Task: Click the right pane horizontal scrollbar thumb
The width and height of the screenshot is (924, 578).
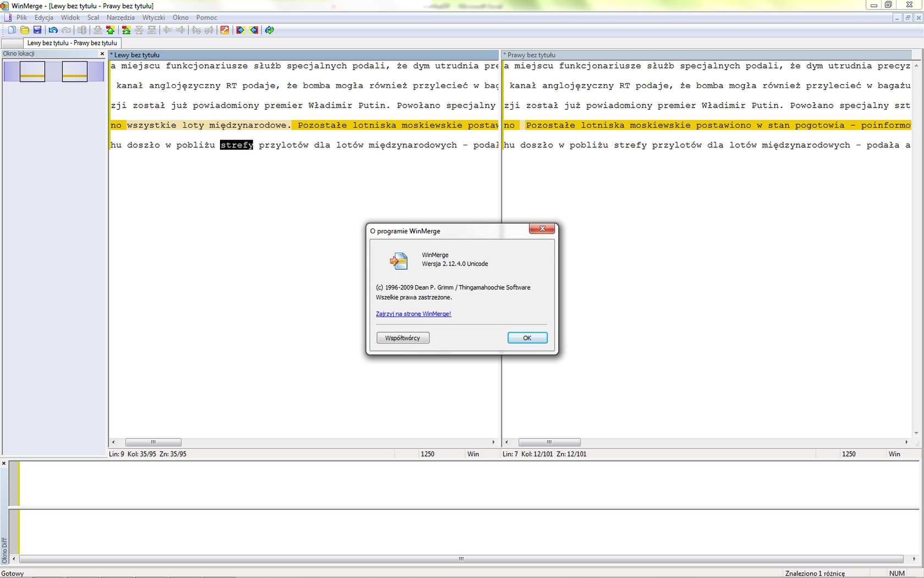Action: click(549, 442)
